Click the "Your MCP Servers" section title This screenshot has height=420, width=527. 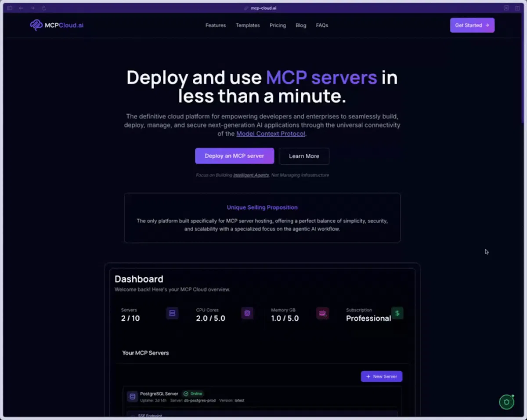point(145,353)
